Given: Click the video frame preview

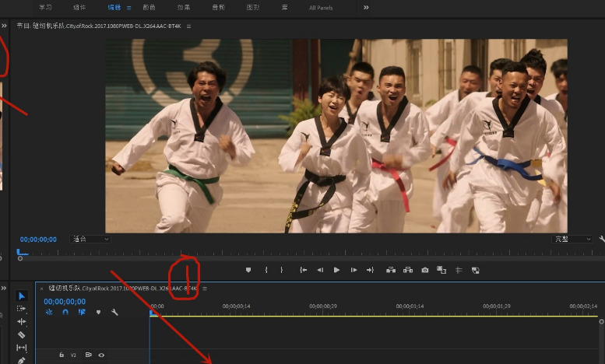Looking at the screenshot, I should coord(336,136).
